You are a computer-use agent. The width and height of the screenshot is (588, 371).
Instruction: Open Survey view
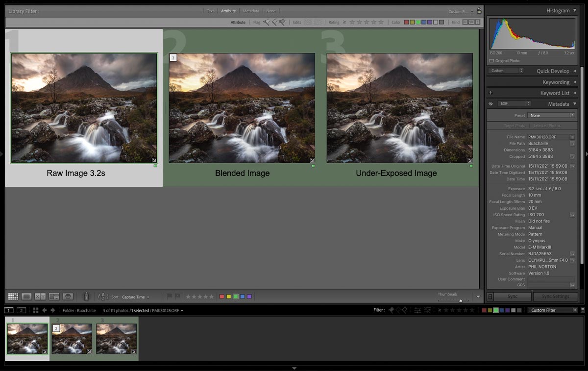click(x=54, y=297)
